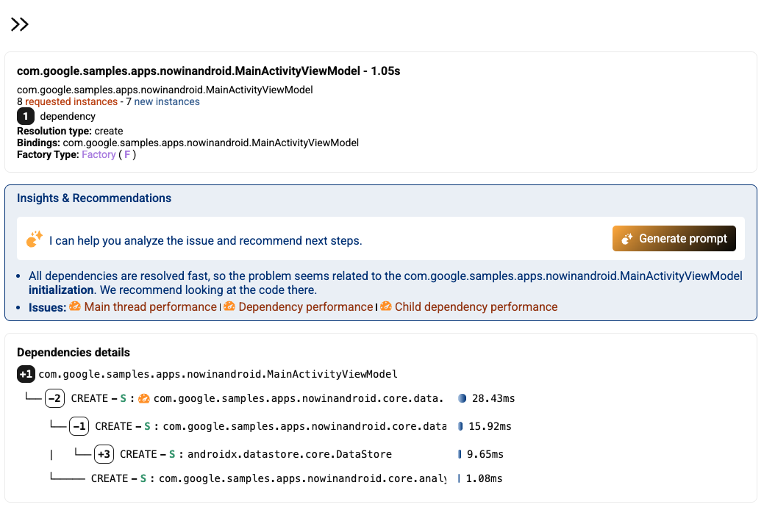The width and height of the screenshot is (764, 532).
Task: Expand the +3 DataStore node
Action: 104,454
